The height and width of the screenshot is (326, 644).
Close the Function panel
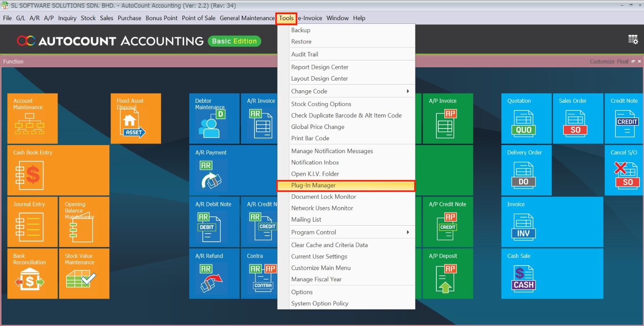(639, 61)
